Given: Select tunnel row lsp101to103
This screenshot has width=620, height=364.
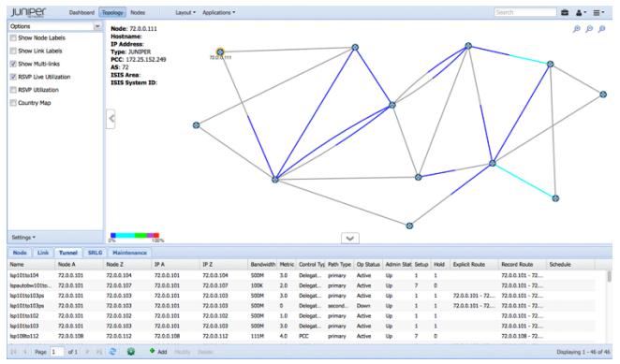Looking at the screenshot, I should (x=302, y=326).
